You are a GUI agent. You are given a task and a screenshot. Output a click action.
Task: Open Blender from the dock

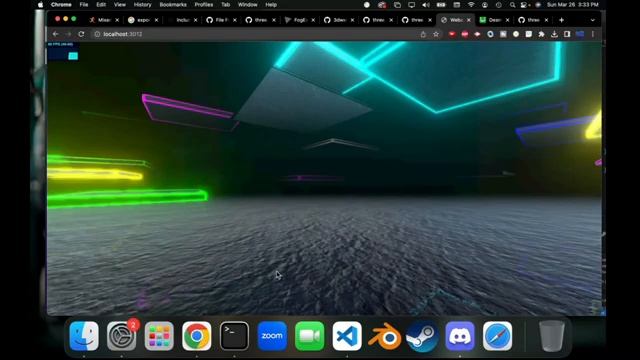(x=384, y=336)
